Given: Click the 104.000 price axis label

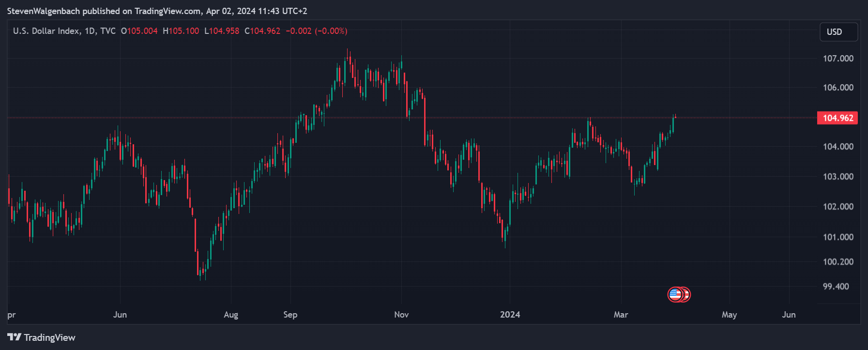Looking at the screenshot, I should click(838, 147).
